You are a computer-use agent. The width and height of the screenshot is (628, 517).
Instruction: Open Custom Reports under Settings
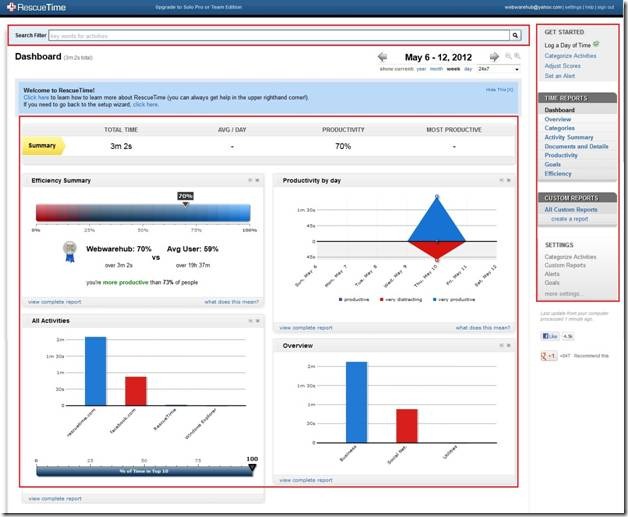click(565, 265)
